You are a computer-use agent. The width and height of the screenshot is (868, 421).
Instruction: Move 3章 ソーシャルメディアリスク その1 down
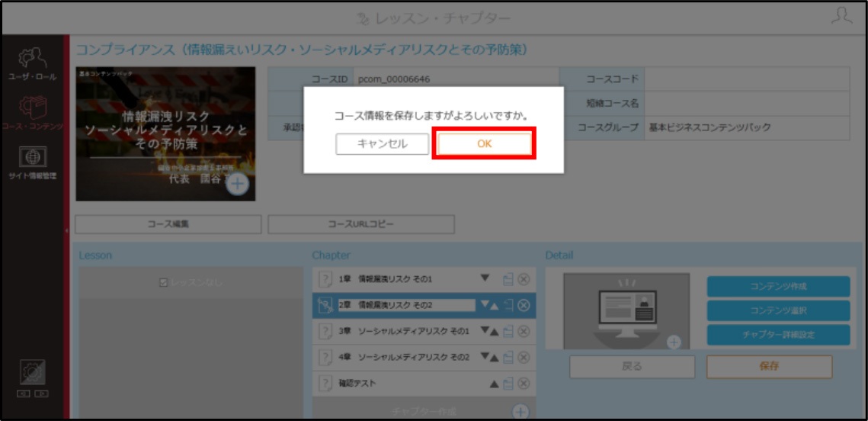click(485, 330)
